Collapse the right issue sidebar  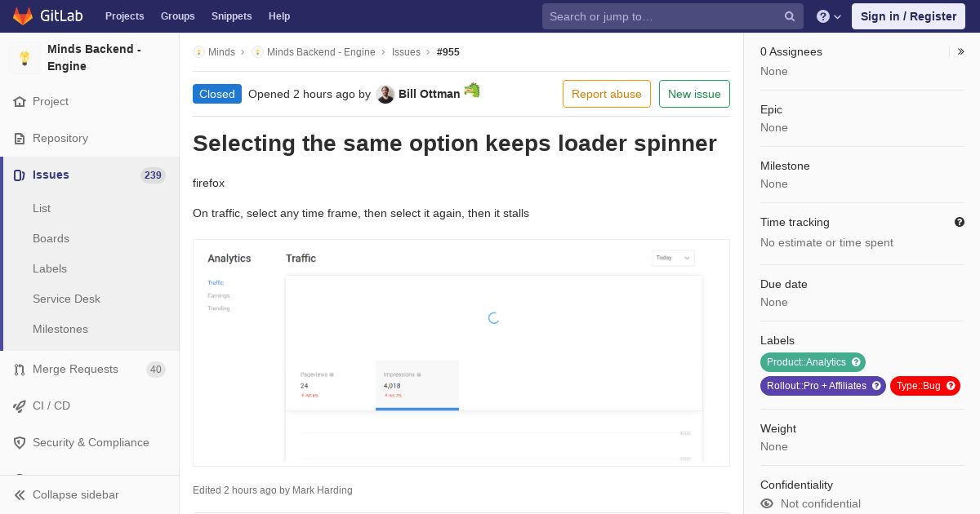(x=960, y=51)
